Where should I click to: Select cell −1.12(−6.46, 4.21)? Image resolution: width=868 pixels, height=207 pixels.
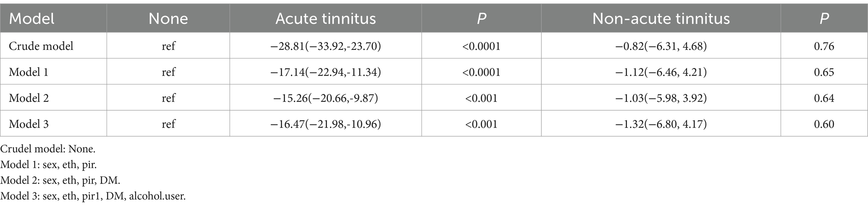[661, 72]
